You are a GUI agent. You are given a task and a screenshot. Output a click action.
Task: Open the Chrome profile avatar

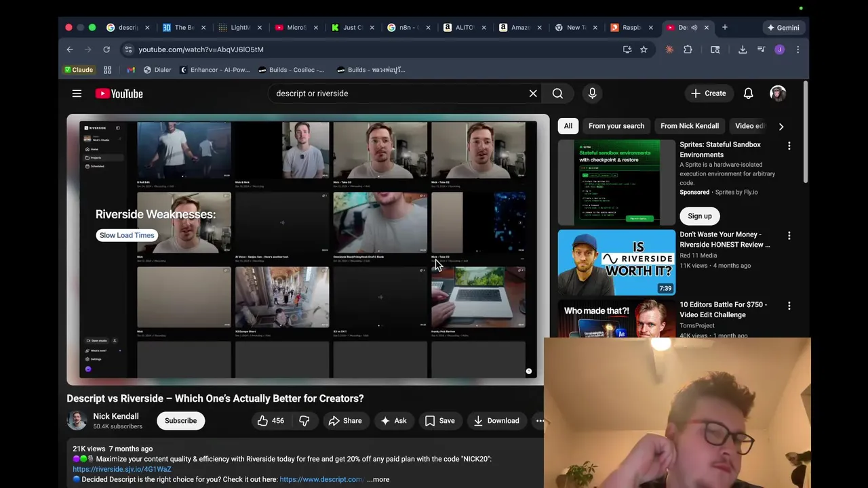point(779,49)
